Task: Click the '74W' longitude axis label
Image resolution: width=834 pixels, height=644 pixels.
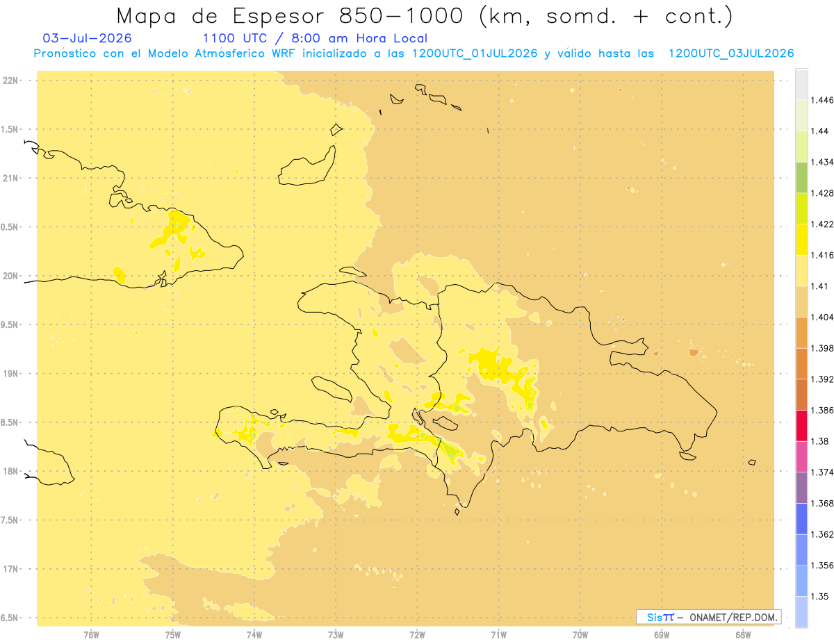Action: [254, 634]
